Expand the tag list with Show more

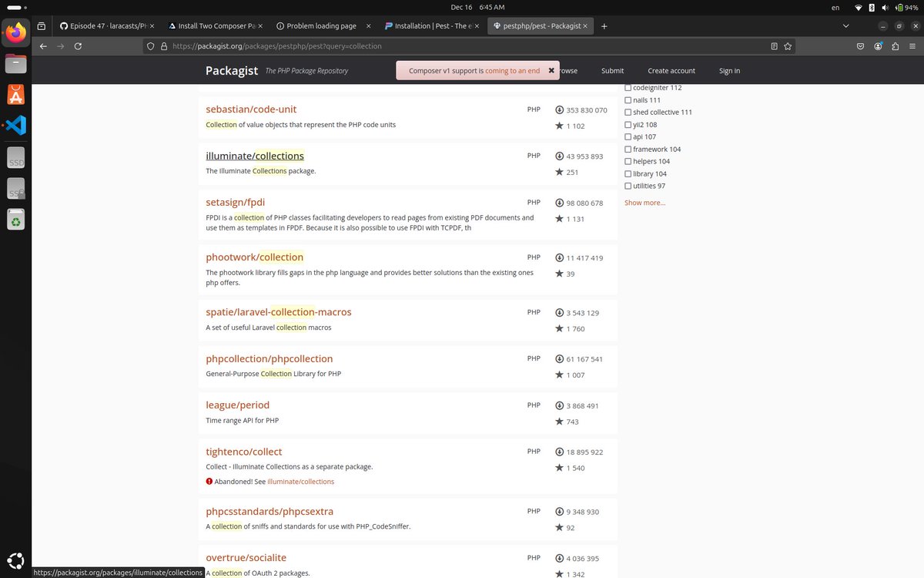(x=644, y=203)
